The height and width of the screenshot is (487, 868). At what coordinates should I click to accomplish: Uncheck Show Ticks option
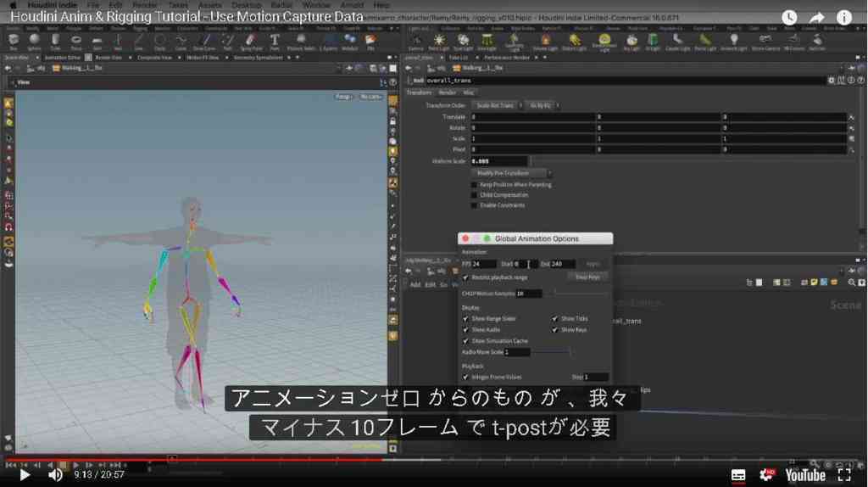click(x=554, y=318)
